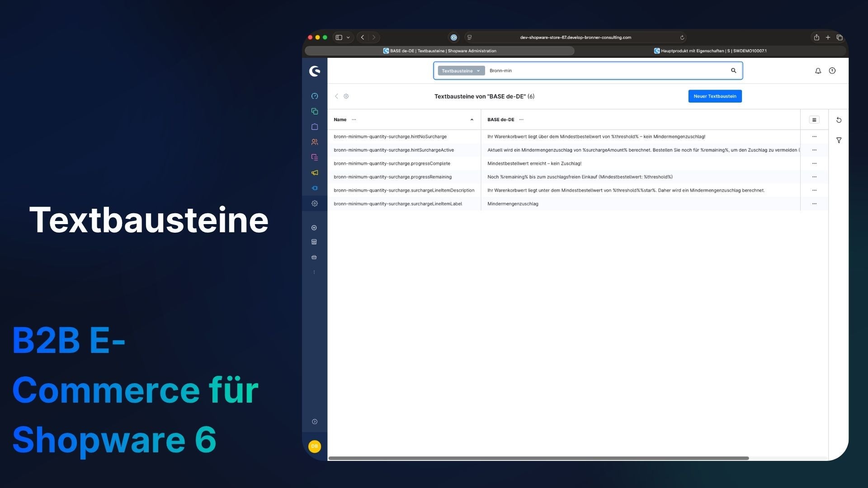Open the Settings gear in sidebar
The image size is (868, 488).
tap(315, 203)
